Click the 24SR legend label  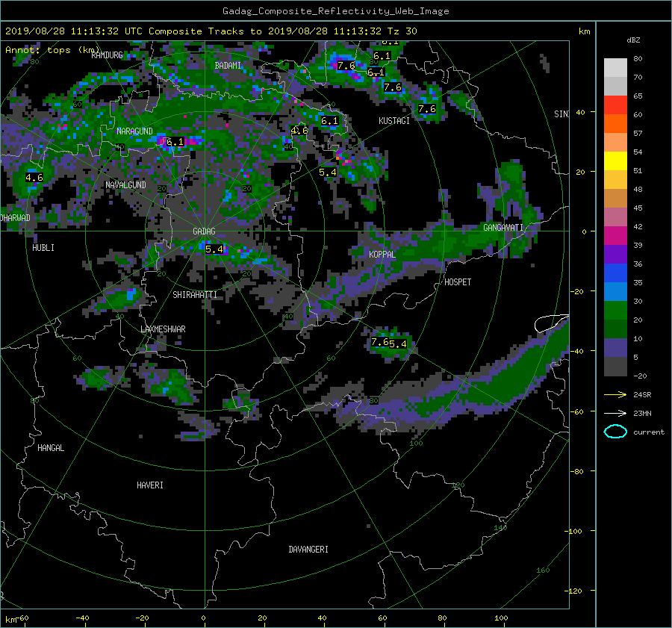[642, 395]
